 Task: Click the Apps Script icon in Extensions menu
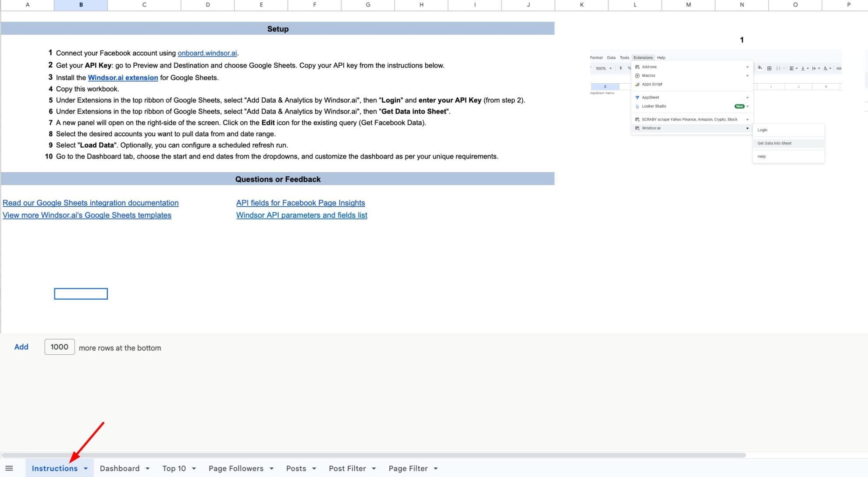(638, 84)
